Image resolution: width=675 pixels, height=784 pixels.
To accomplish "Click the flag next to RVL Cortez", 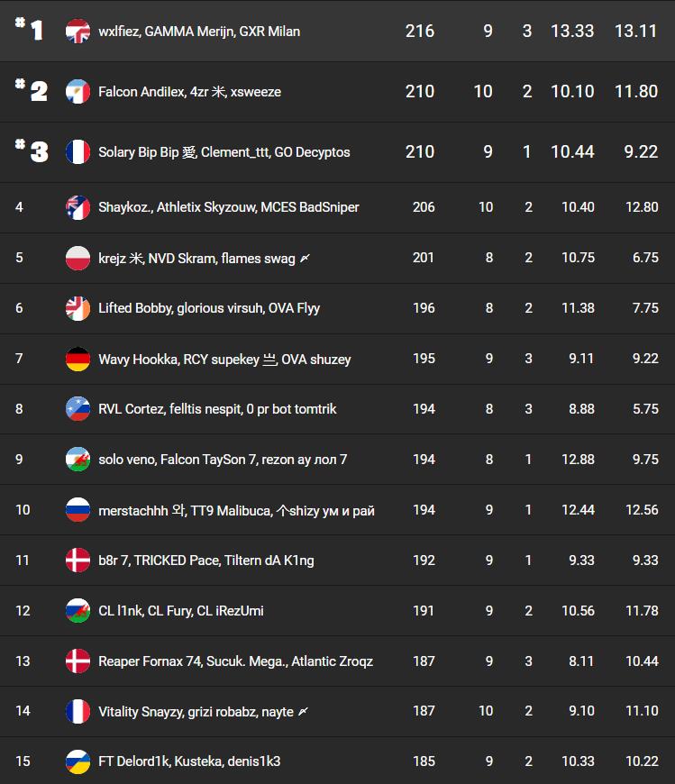I will [78, 409].
